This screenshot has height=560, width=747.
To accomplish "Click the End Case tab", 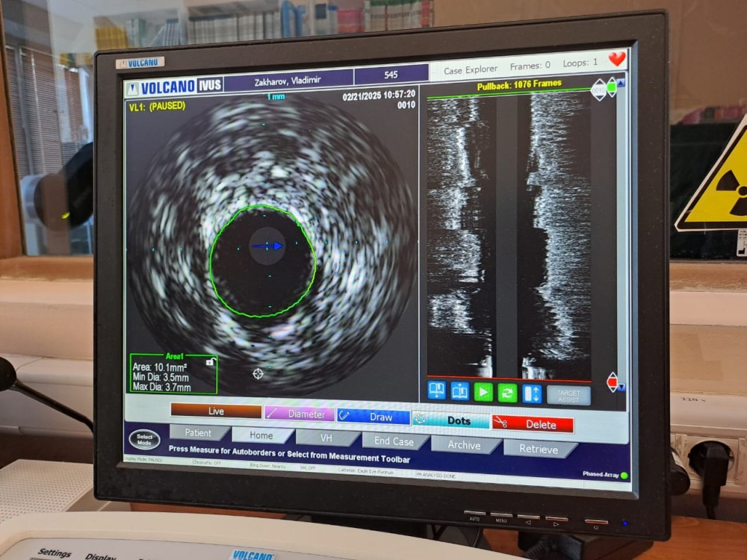I will [394, 441].
